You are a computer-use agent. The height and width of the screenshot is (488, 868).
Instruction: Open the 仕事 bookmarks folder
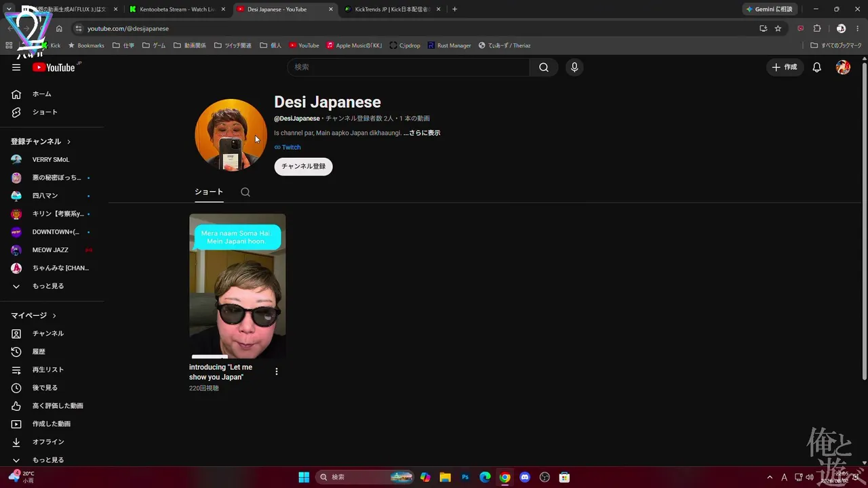(123, 45)
